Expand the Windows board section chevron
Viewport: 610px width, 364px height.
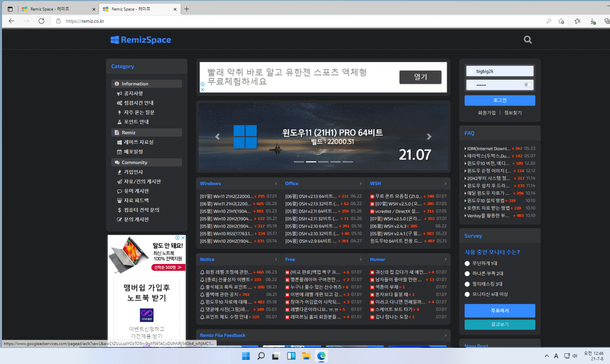pos(276,183)
